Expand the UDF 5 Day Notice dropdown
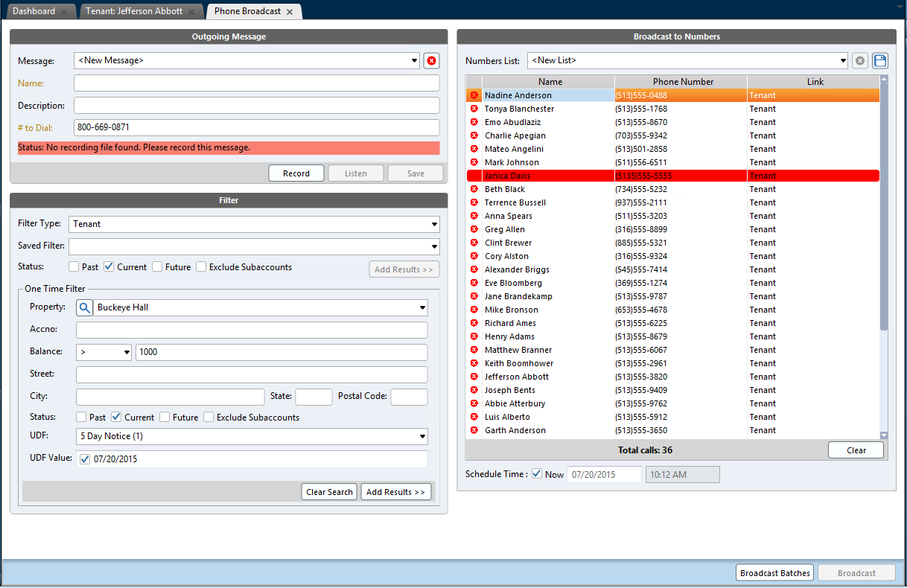The image size is (907, 588). tap(422, 436)
